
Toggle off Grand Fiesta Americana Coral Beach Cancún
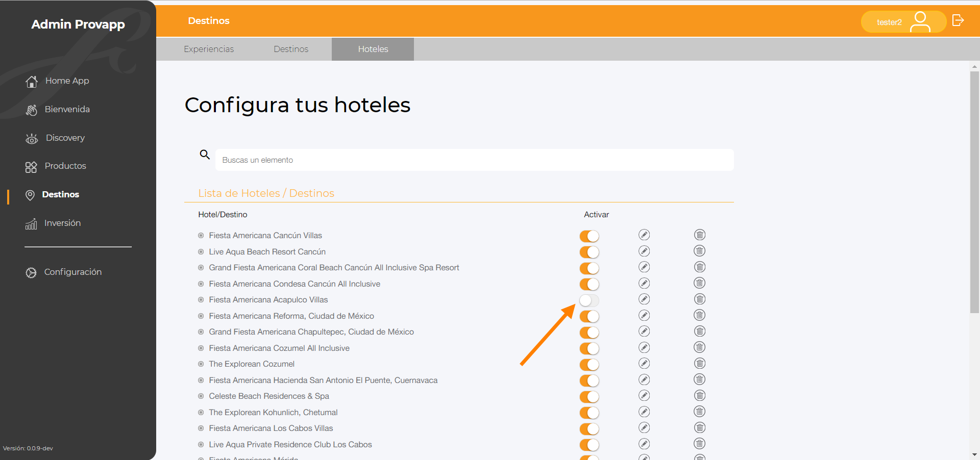589,268
